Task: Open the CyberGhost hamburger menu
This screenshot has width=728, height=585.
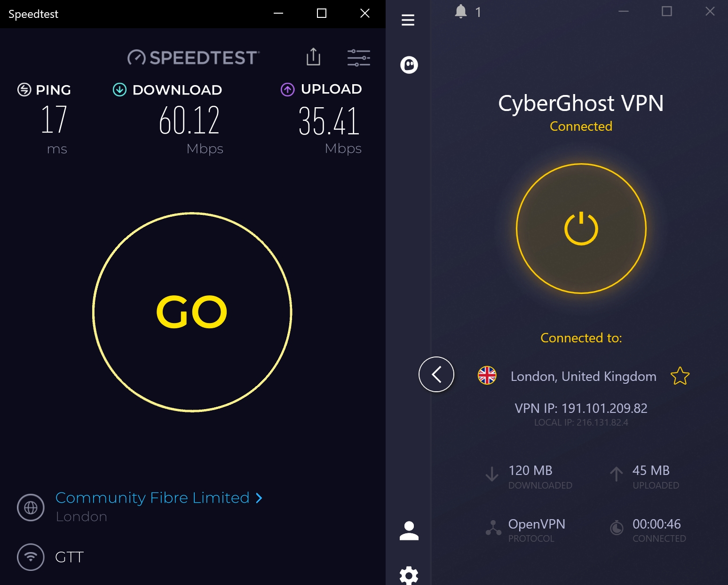Action: point(407,20)
